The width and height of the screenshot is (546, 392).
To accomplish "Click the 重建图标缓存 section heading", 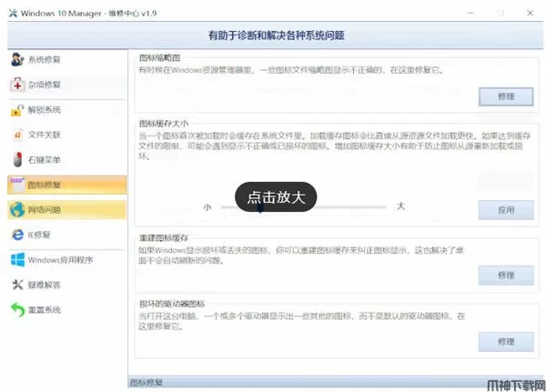I will [x=164, y=238].
